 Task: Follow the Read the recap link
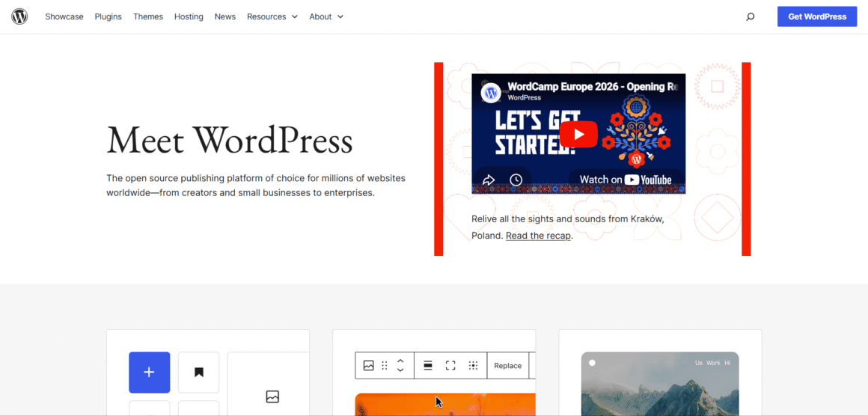[539, 236]
